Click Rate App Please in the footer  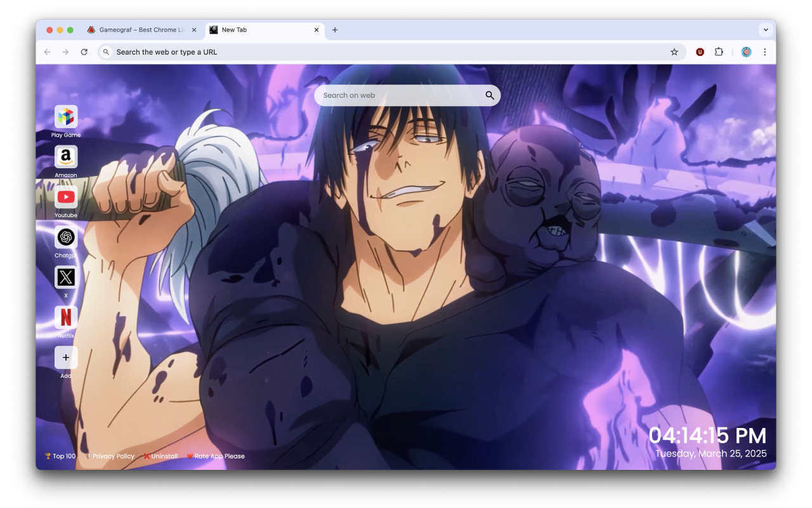[x=216, y=456]
